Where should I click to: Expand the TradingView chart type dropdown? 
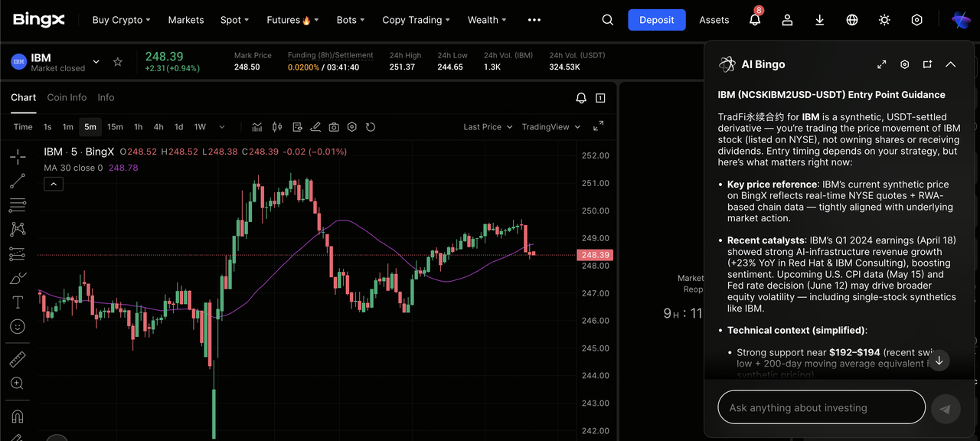coord(550,127)
